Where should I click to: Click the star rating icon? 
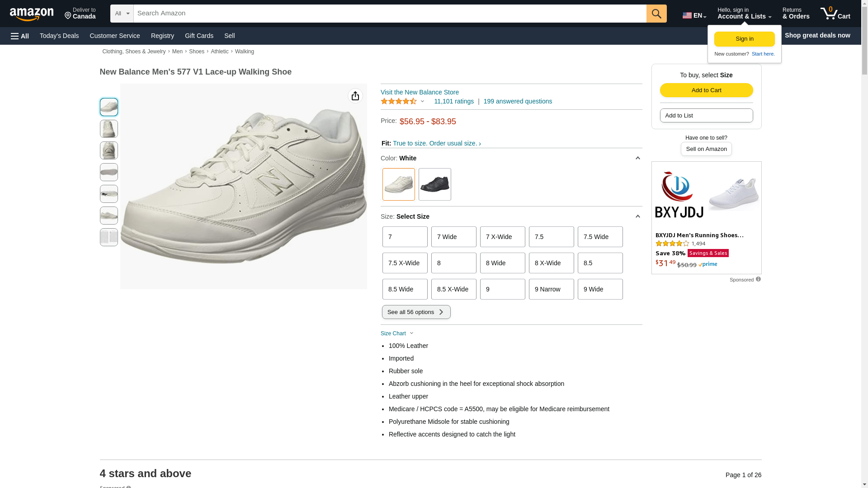[x=399, y=102]
